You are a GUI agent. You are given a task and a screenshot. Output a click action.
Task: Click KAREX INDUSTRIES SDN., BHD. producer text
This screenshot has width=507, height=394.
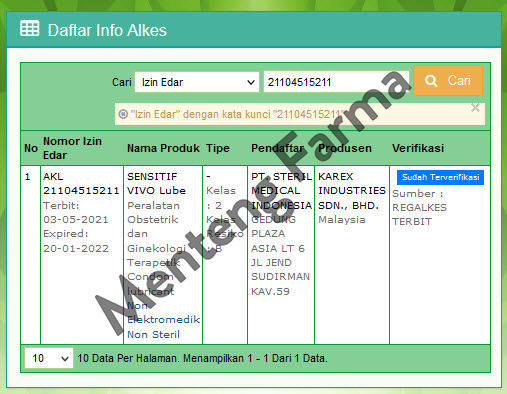pos(352,191)
